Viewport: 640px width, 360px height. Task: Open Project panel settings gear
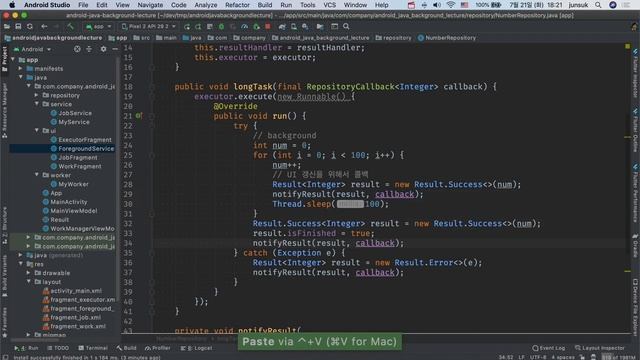pos(103,49)
